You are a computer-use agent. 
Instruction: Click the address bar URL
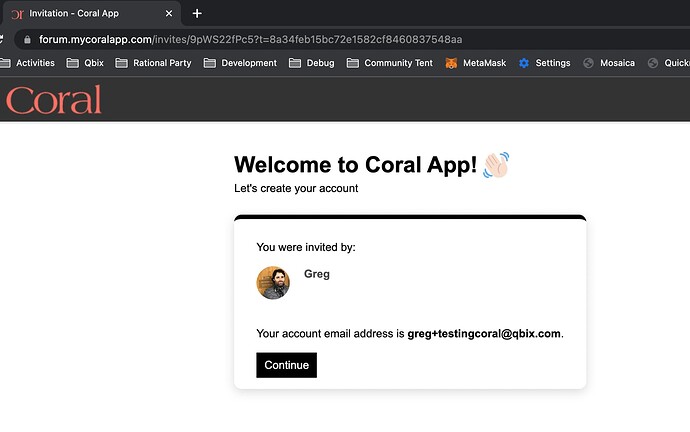[250, 40]
